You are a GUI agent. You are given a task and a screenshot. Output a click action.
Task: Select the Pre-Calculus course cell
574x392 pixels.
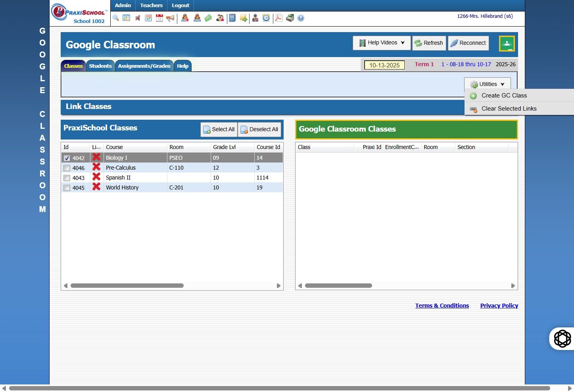(x=135, y=168)
